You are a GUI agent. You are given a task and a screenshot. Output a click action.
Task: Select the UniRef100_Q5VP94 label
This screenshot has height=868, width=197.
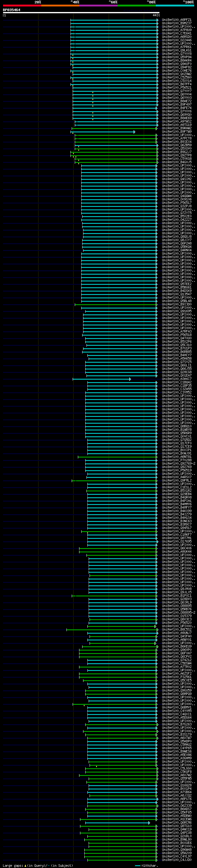pos(176,57)
